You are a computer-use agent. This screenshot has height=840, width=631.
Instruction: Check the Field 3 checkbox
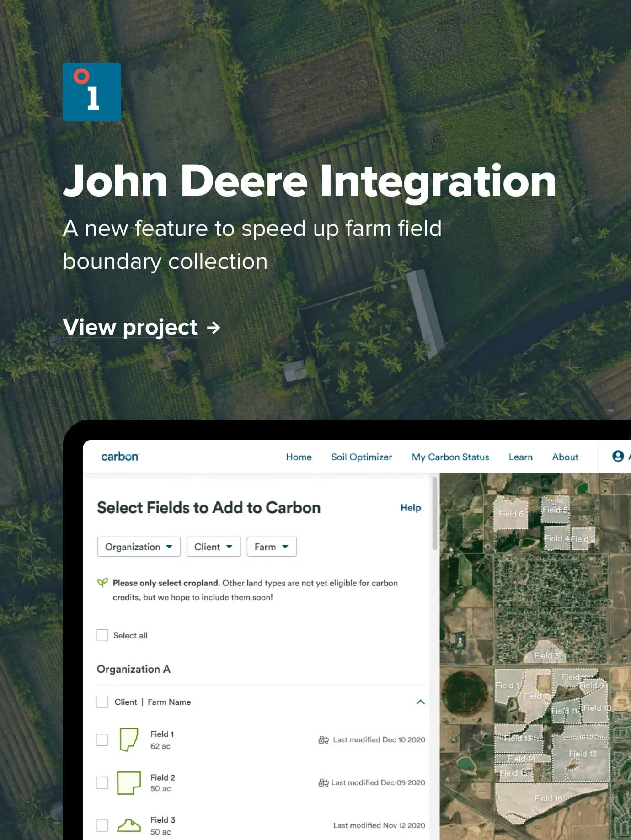(x=102, y=825)
